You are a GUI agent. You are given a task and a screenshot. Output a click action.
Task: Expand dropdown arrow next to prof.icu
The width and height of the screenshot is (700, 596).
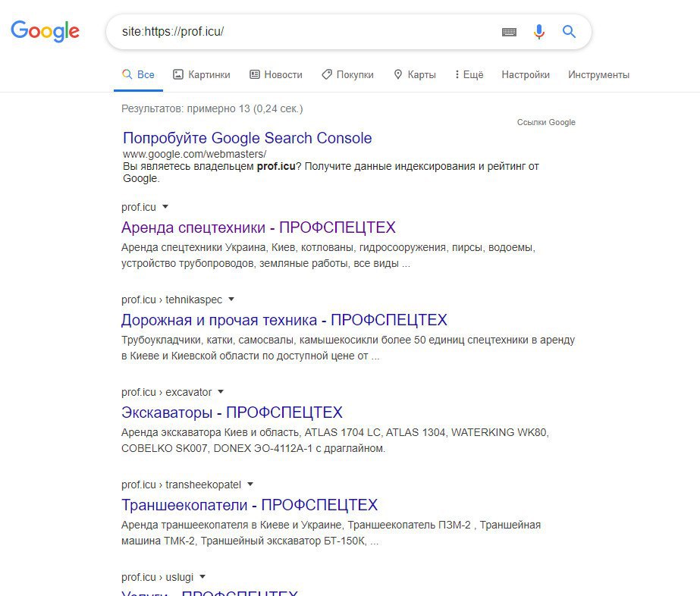pyautogui.click(x=165, y=207)
